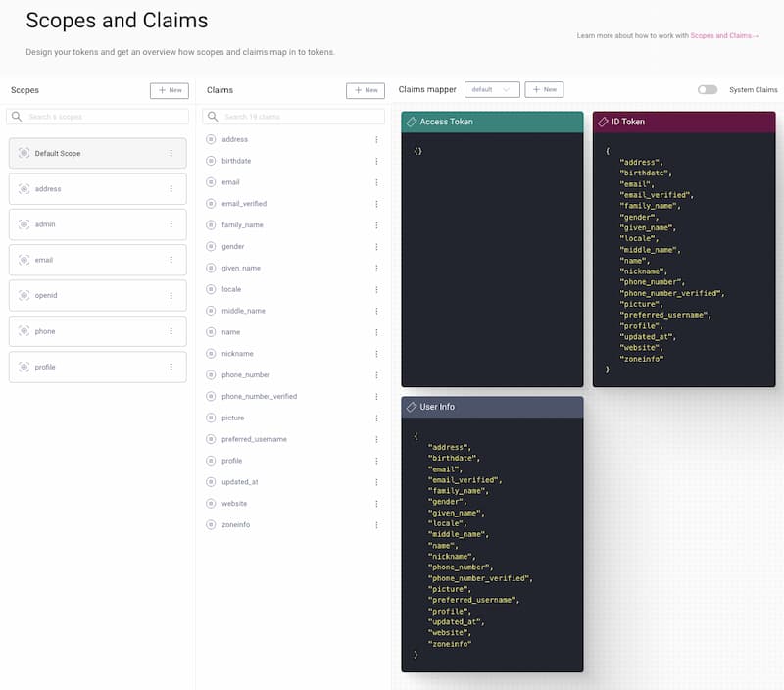Open the default claims mapper dropdown

(x=491, y=90)
